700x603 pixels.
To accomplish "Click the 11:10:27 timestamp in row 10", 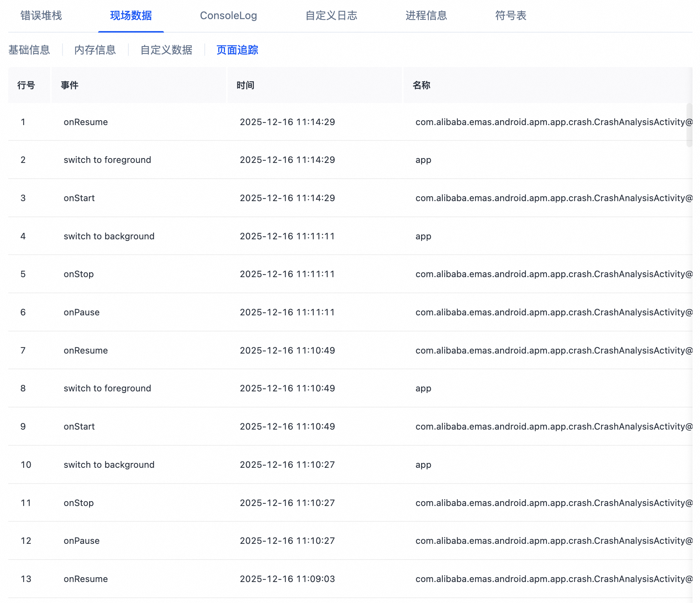I will pos(287,465).
